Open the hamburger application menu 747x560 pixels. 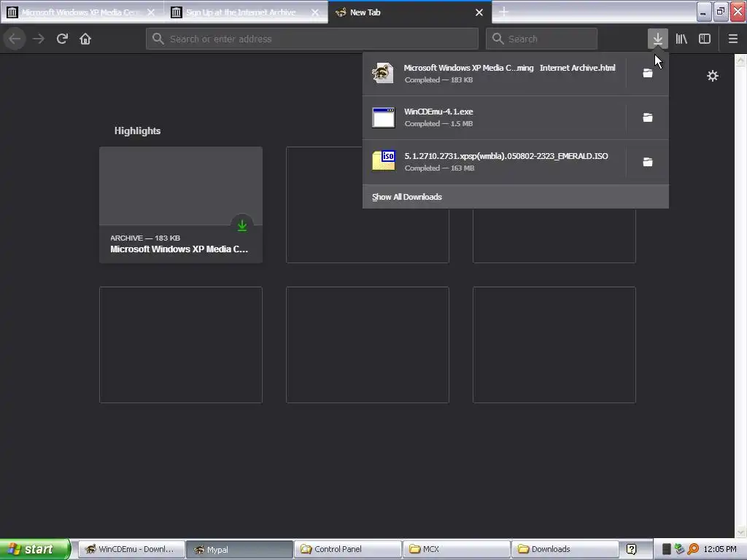coord(733,39)
